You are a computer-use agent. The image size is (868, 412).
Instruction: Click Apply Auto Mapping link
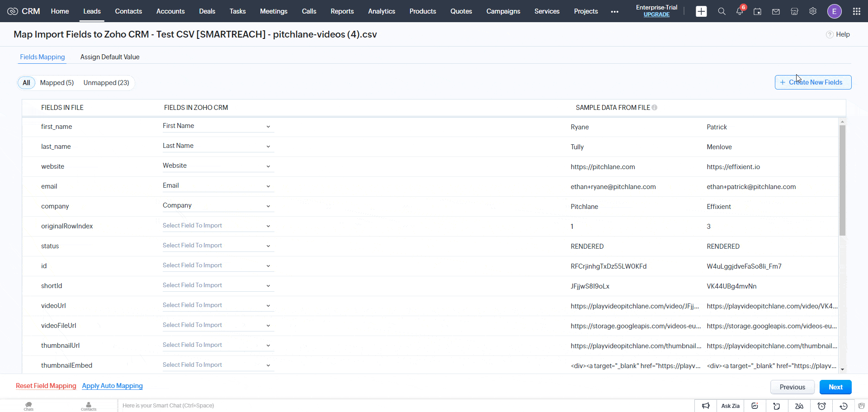pos(112,386)
